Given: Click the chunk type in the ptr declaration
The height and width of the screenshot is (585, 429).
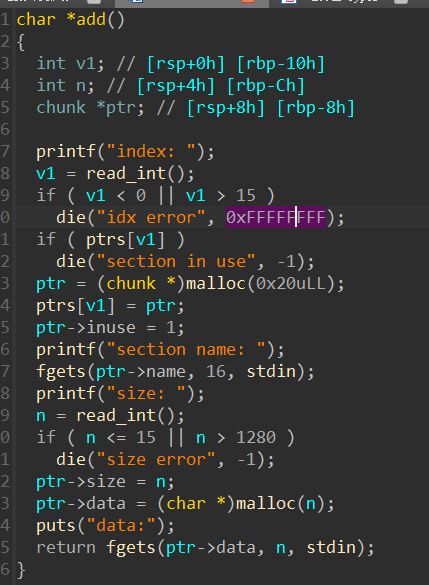Looking at the screenshot, I should coord(61,107).
